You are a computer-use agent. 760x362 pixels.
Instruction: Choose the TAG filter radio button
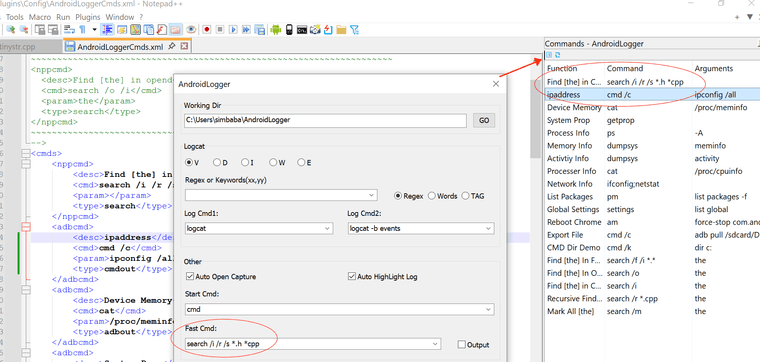click(x=465, y=196)
